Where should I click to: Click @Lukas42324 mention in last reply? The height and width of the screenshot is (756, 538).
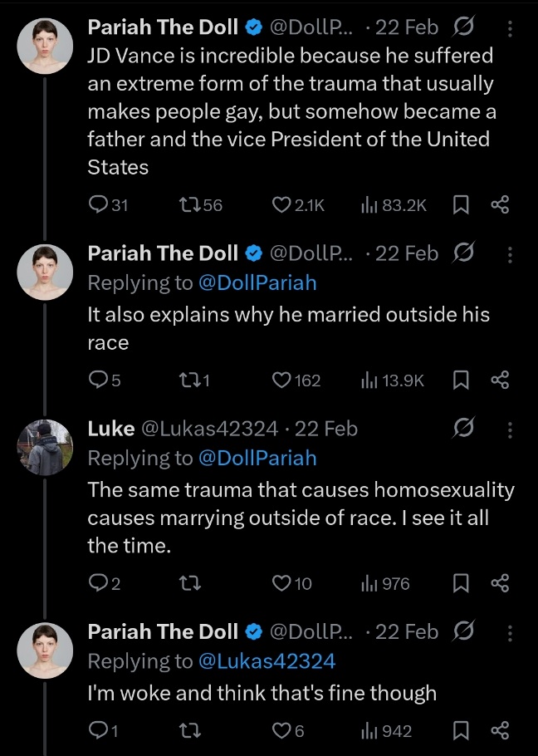(267, 661)
